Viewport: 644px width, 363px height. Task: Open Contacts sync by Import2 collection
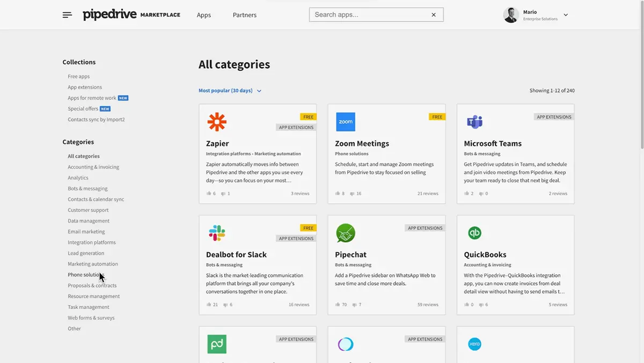point(96,120)
